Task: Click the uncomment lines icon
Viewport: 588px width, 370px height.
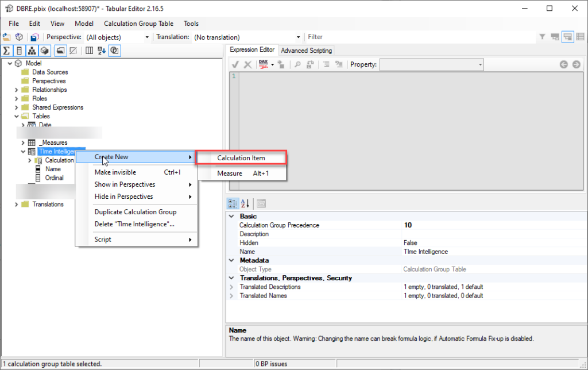Action: pyautogui.click(x=339, y=64)
